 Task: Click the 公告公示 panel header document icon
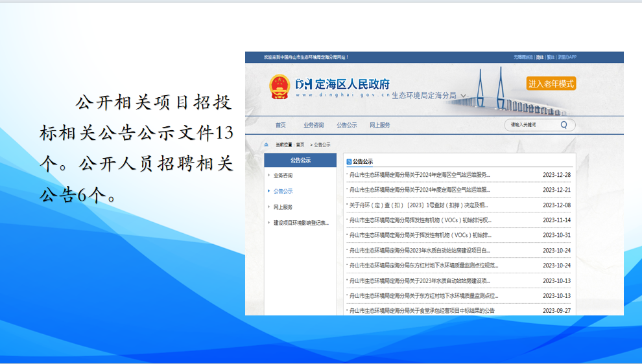pos(350,162)
